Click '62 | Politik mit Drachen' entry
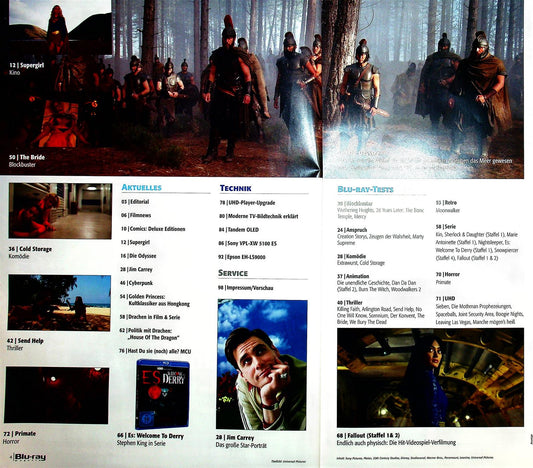Viewport: 533px width, 468px height. 149,334
